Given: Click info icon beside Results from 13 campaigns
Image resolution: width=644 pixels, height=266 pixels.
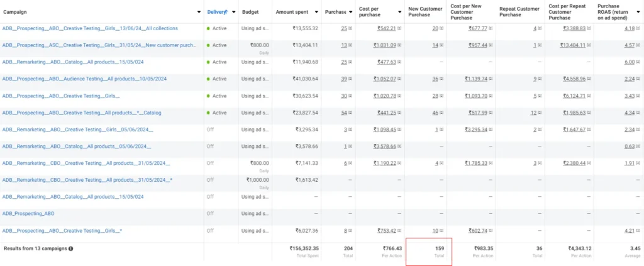Looking at the screenshot, I should click(x=70, y=248).
